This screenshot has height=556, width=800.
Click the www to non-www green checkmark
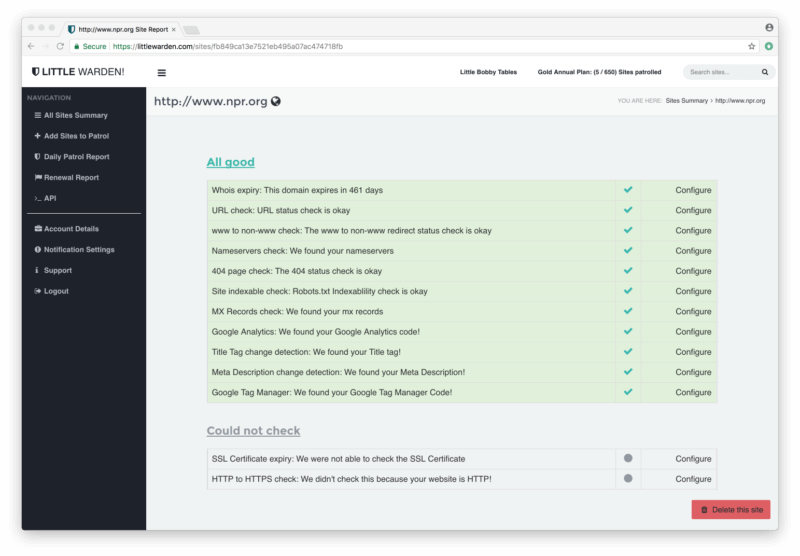click(628, 230)
